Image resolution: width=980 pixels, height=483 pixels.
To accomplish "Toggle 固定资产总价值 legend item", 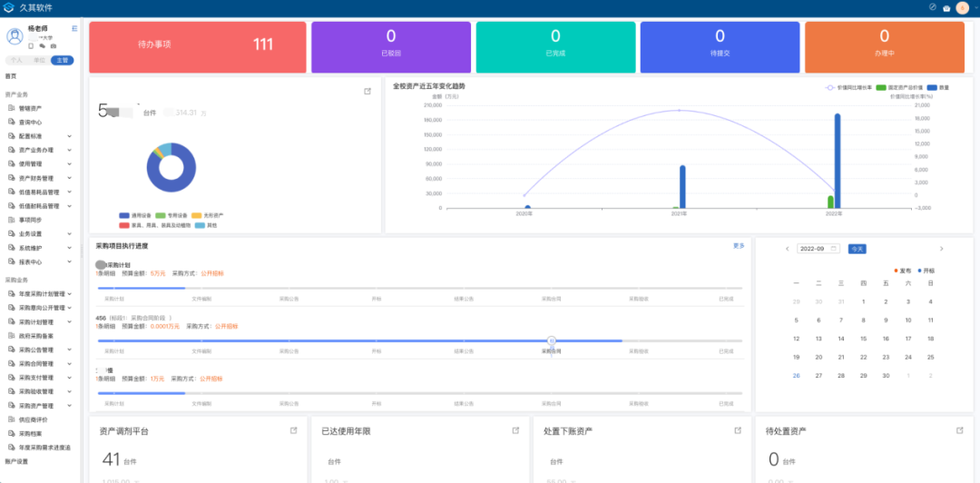I will tap(899, 87).
